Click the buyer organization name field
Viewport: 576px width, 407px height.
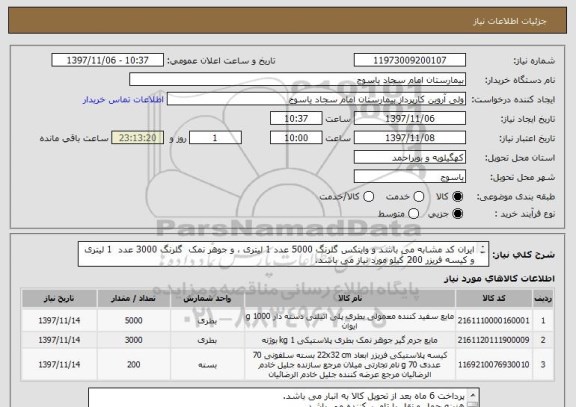tap(298, 80)
